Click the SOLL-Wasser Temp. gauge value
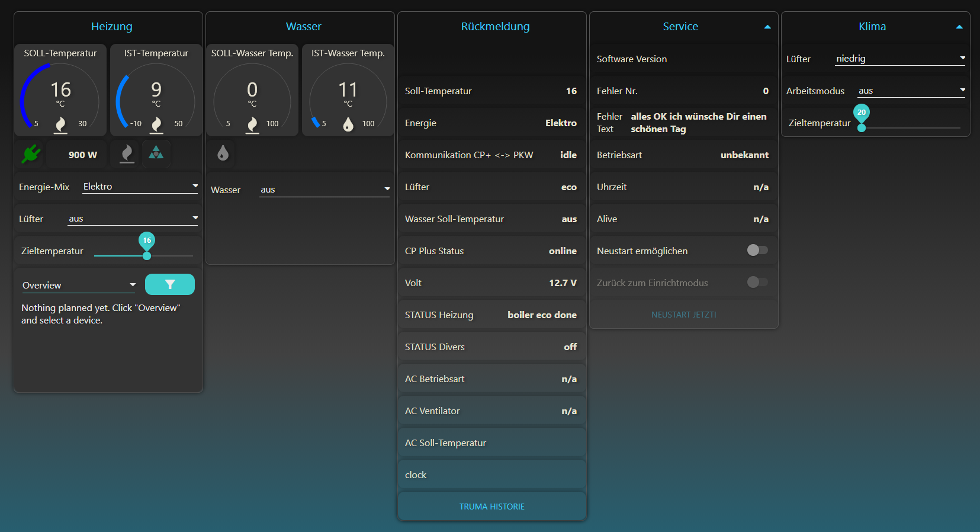The height and width of the screenshot is (532, 980). point(252,90)
